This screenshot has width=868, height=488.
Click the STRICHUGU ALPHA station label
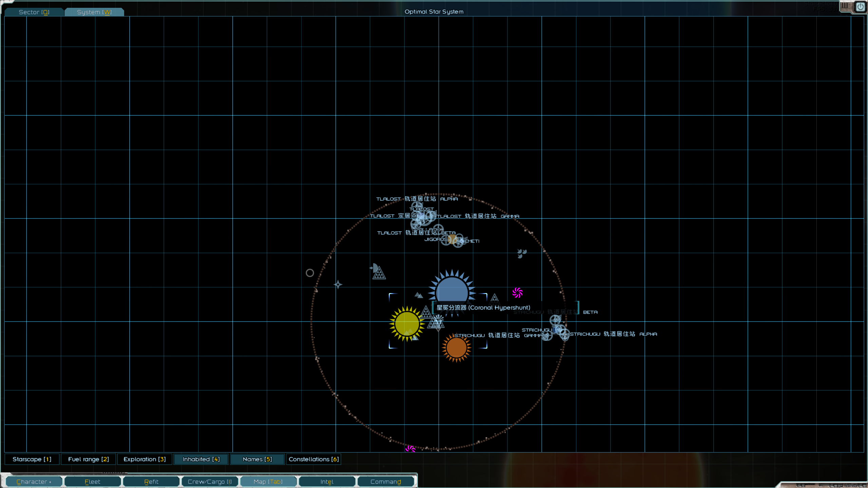click(x=613, y=334)
